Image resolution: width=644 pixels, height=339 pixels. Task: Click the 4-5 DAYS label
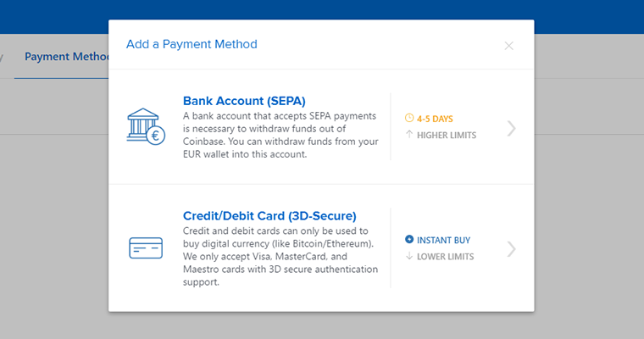tap(435, 119)
